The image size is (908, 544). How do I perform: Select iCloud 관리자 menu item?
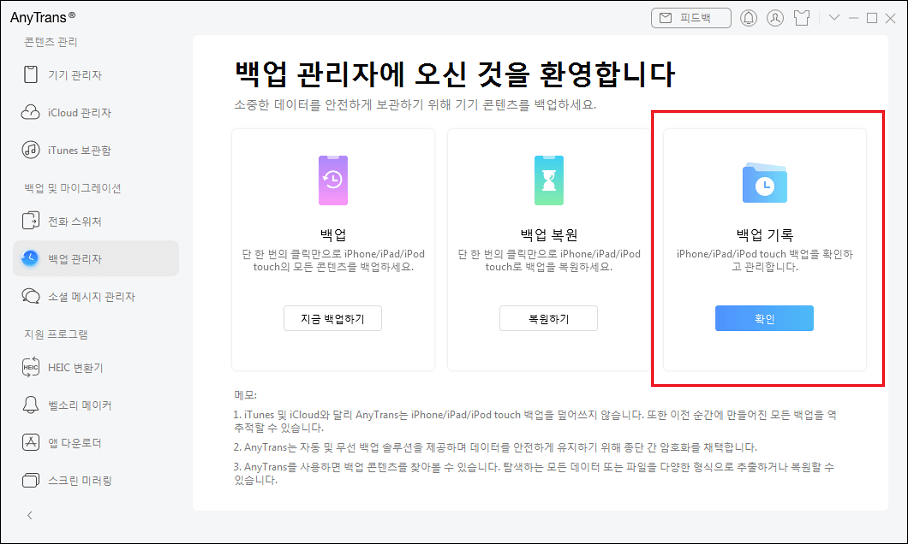(96, 112)
